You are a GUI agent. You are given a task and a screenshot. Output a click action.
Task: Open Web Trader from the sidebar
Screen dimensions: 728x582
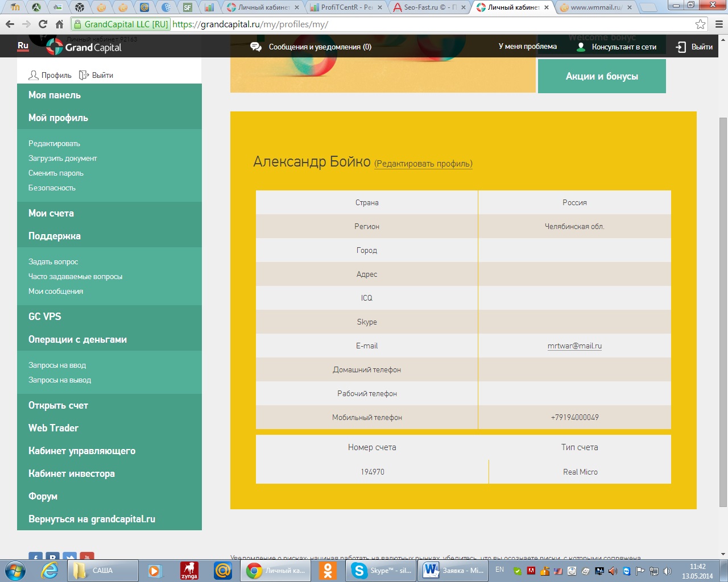click(x=53, y=428)
